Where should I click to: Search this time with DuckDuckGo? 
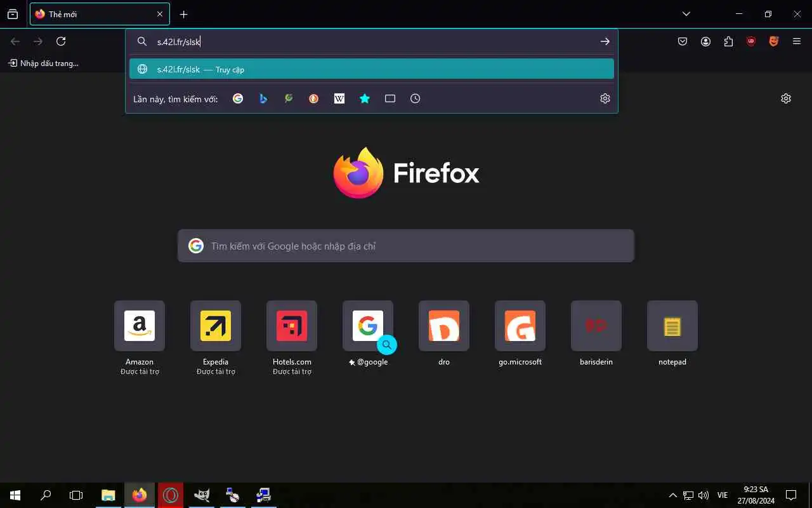[314, 98]
